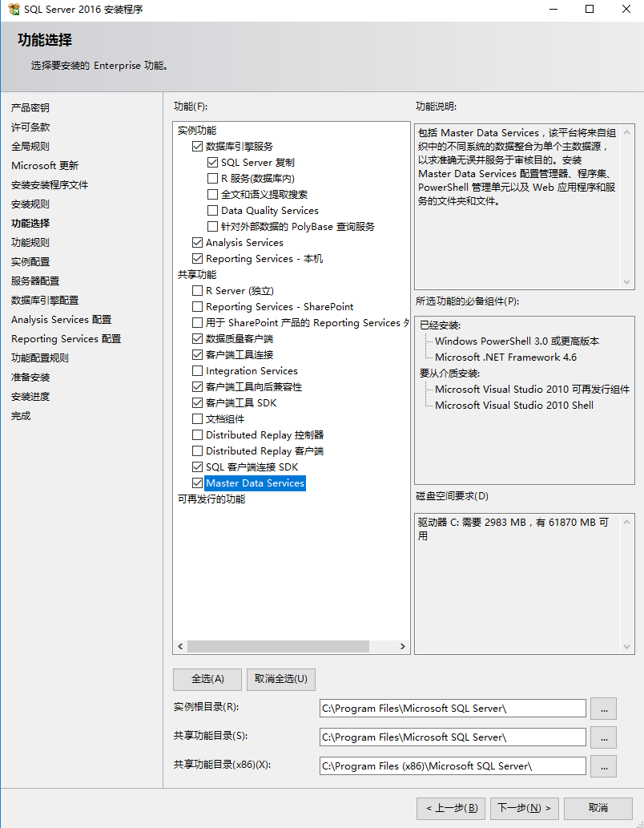Viewport: 644px width, 828px height.
Task: Click feature list scroll right arrow
Action: click(403, 646)
